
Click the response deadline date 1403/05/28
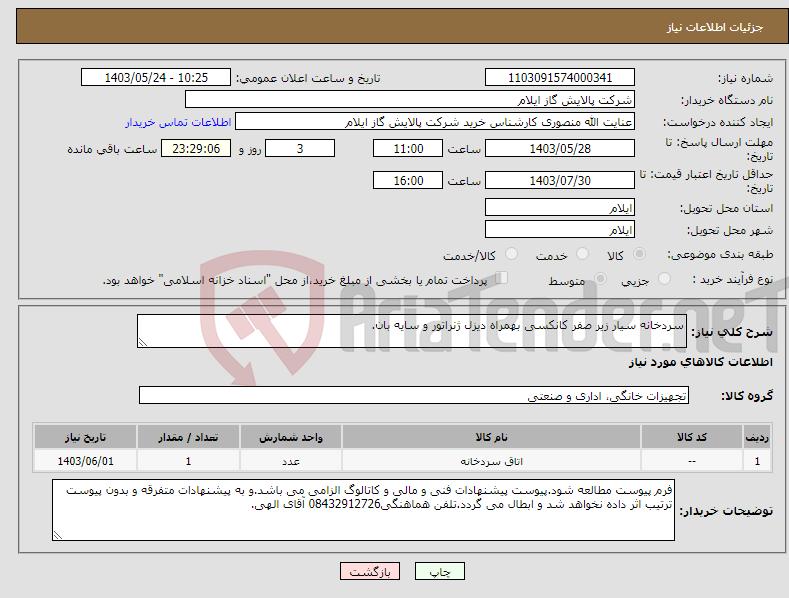(x=560, y=148)
